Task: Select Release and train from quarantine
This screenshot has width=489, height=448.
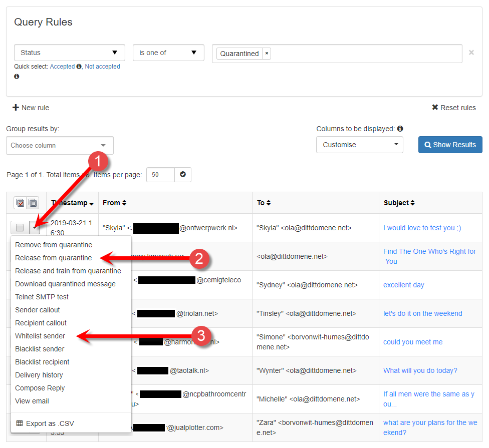Action: [68, 271]
